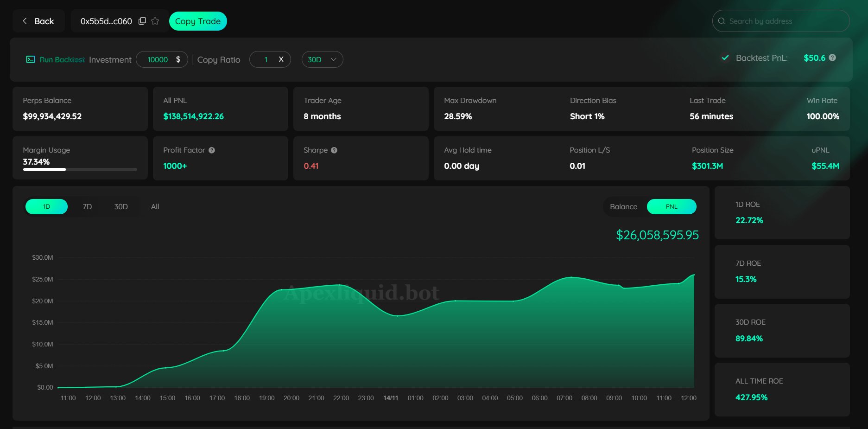The image size is (868, 429).
Task: Click the Backtest PnL help icon
Action: pyautogui.click(x=832, y=58)
